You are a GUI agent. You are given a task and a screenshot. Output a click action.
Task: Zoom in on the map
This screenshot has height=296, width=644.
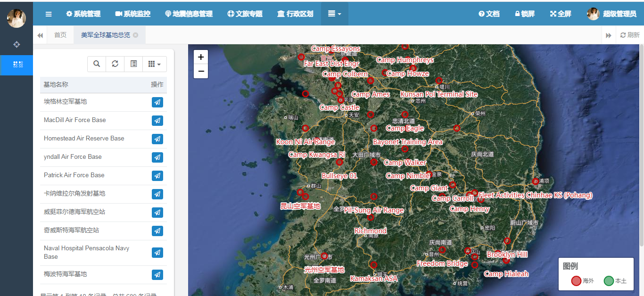pos(201,57)
